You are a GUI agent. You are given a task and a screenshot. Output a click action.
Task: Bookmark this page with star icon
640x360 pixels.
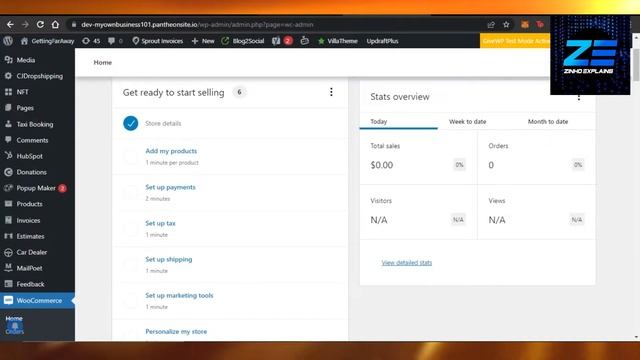[x=506, y=24]
